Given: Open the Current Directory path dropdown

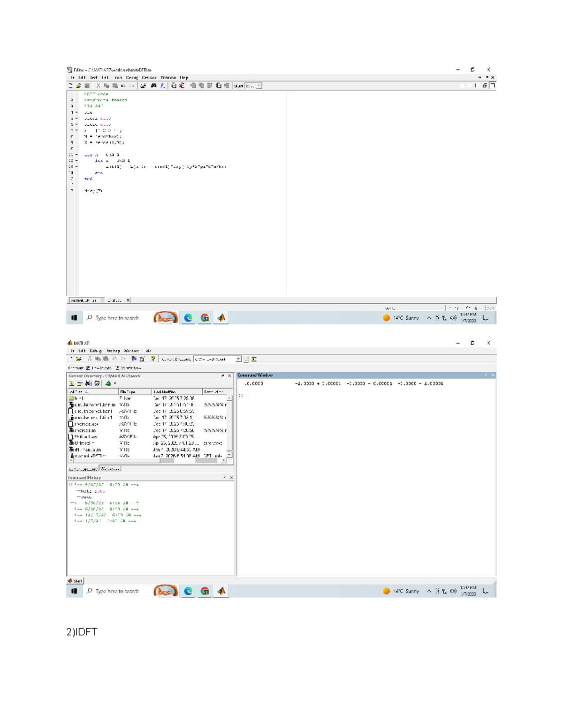Looking at the screenshot, I should tap(238, 360).
